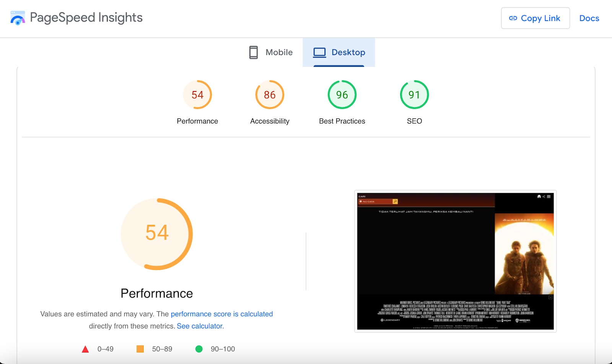Click the Accessibility label under its gauge

click(x=270, y=121)
